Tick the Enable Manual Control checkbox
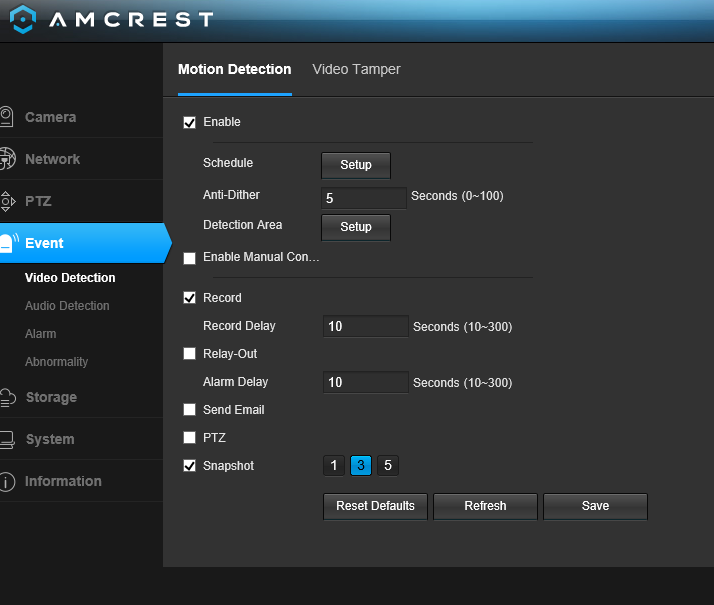 (x=189, y=258)
